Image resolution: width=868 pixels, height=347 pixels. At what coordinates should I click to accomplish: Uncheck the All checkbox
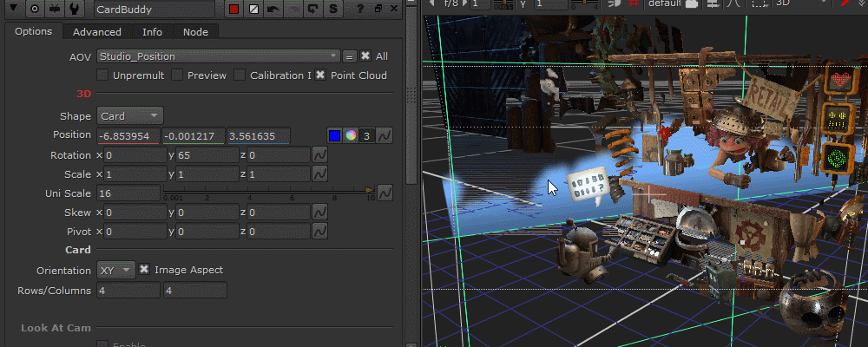365,56
